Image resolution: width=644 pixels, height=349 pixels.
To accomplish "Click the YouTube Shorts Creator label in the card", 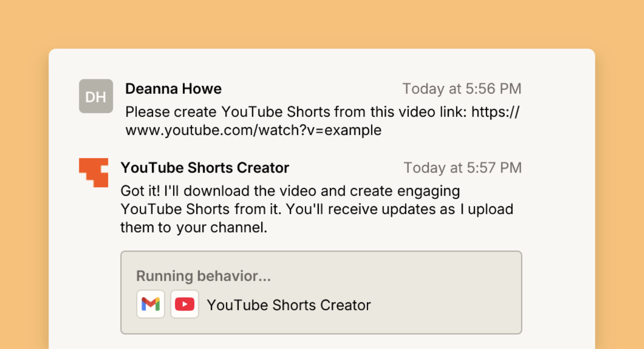I will tap(288, 305).
